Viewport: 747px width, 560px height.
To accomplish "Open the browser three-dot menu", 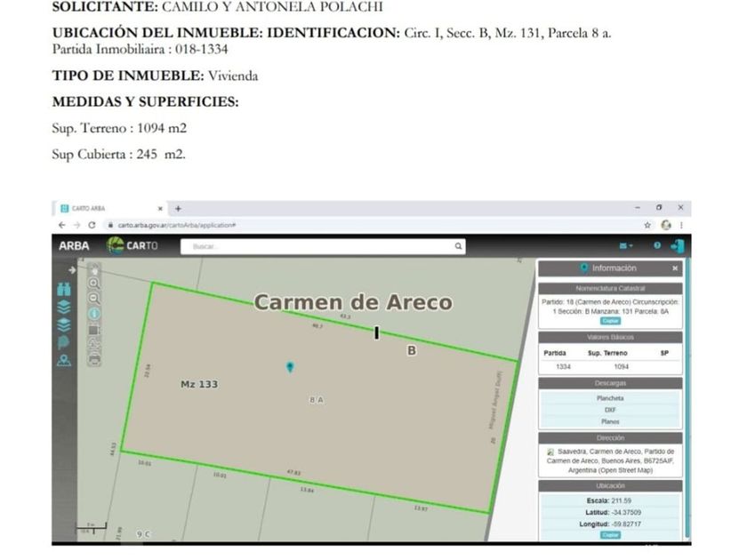I will 681,225.
